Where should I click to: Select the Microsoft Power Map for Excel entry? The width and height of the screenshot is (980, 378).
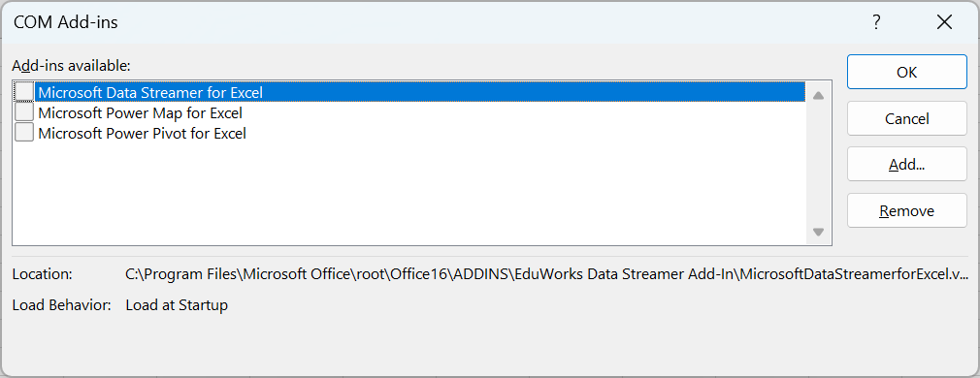point(140,113)
